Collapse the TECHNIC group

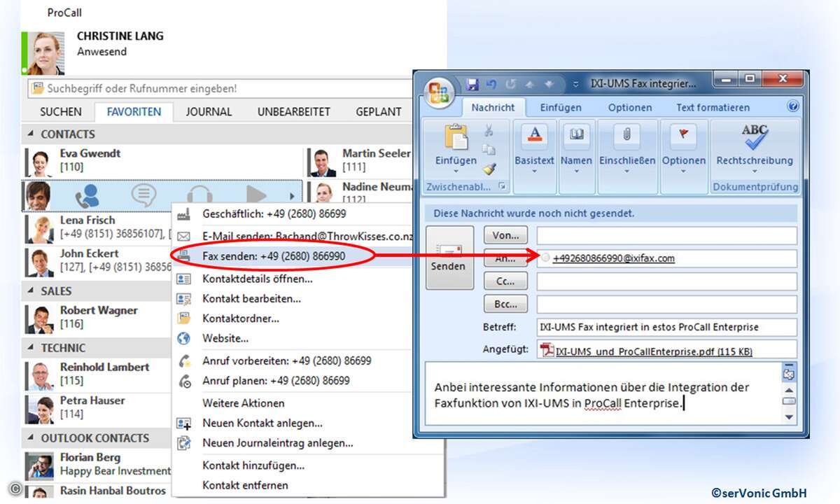[30, 348]
